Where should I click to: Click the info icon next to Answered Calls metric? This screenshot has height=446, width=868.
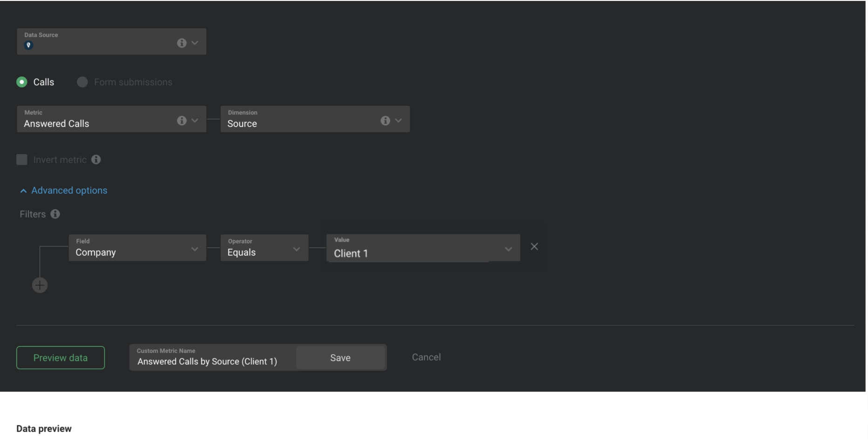(182, 120)
